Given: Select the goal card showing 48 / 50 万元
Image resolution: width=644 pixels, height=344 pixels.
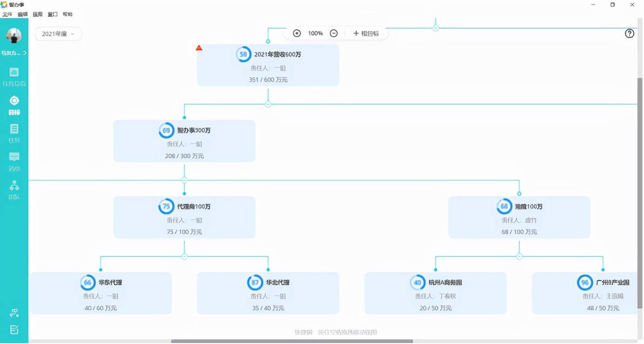Looking at the screenshot, I should 584,293.
